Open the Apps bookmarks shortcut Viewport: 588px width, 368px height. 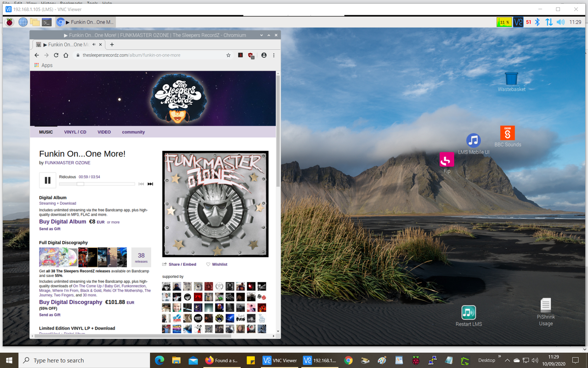point(44,65)
